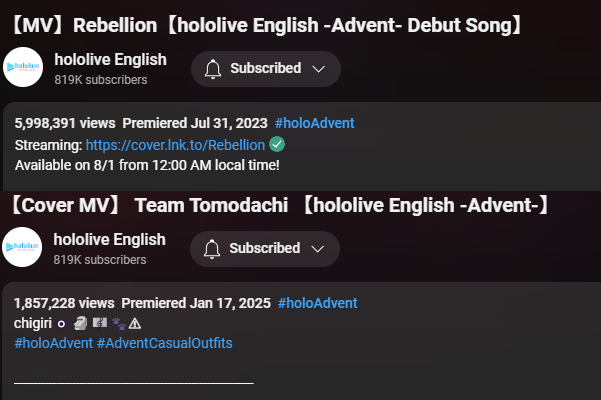Expand subscription options chevron under Rebellion
This screenshot has width=601, height=400.
[319, 69]
